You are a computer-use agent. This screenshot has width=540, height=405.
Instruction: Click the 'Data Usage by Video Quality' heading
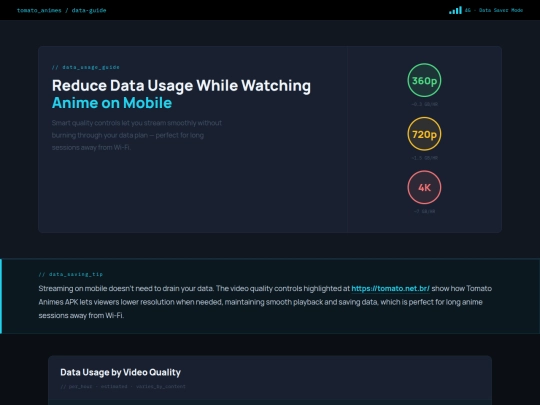coord(121,372)
